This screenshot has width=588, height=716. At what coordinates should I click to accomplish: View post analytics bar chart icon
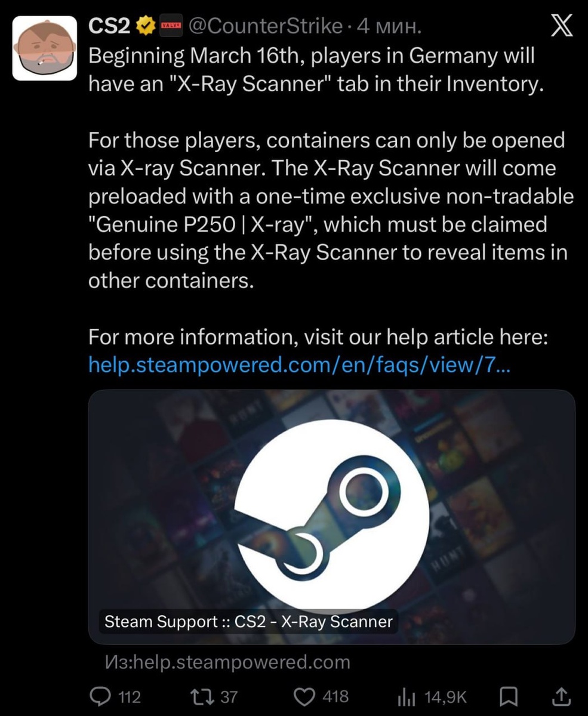click(406, 696)
